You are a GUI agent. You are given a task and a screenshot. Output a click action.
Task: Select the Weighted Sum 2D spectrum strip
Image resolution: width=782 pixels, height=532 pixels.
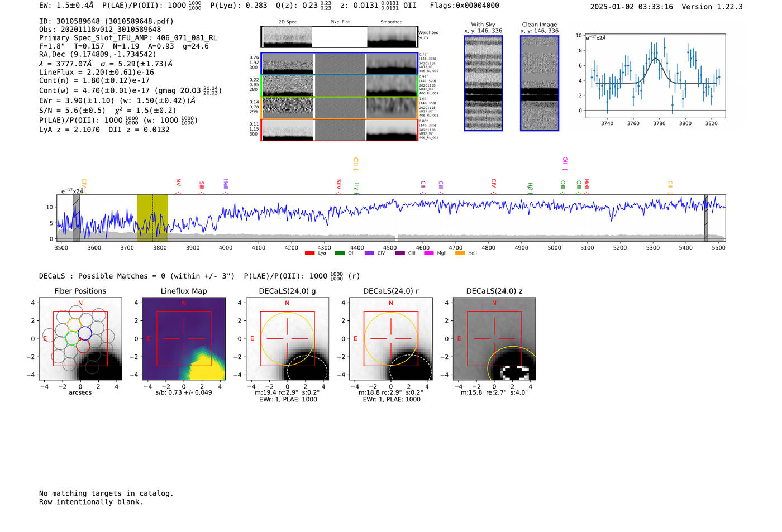(x=340, y=36)
